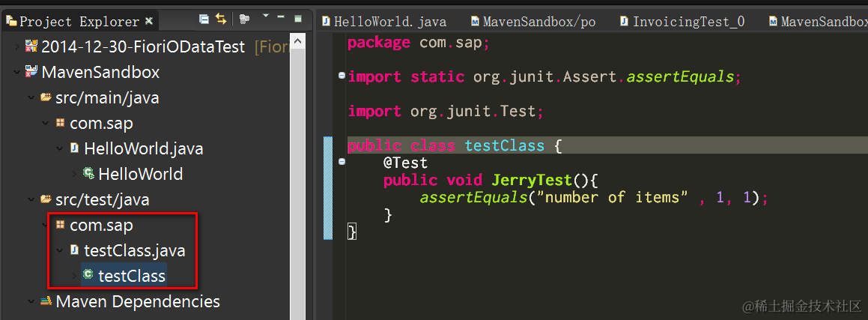
Task: Click the gray icon after Link with Editor
Action: (x=244, y=19)
